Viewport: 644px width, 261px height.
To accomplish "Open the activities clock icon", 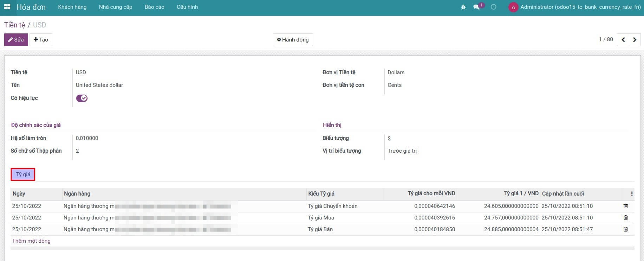I will [493, 7].
